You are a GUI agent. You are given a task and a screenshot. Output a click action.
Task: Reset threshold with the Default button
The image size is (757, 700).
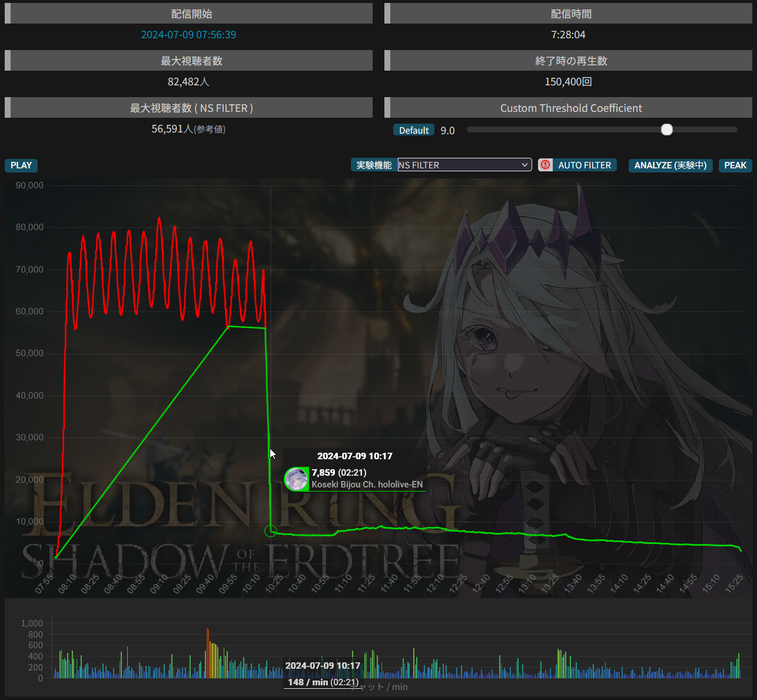click(414, 130)
